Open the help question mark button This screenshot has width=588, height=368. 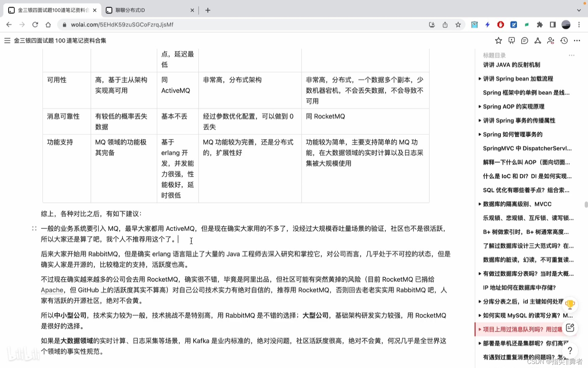[570, 351]
